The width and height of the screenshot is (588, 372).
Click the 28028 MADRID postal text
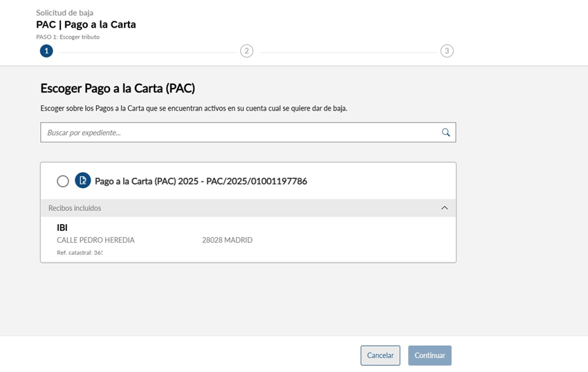(227, 240)
